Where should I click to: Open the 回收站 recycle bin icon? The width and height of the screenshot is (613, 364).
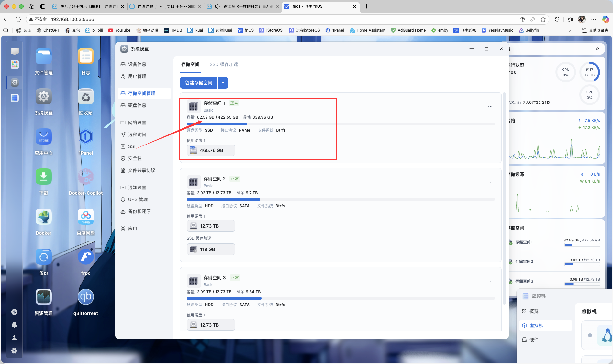click(86, 97)
